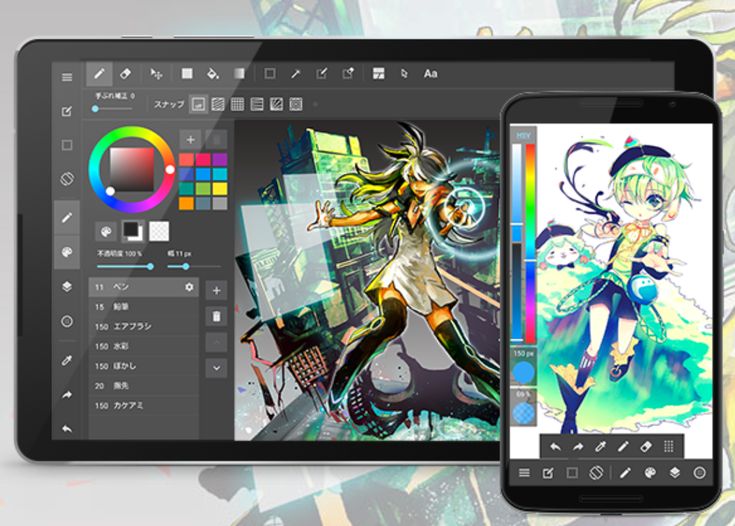Move the brush down with chevron button
Image resolution: width=735 pixels, height=526 pixels.
pyautogui.click(x=217, y=368)
